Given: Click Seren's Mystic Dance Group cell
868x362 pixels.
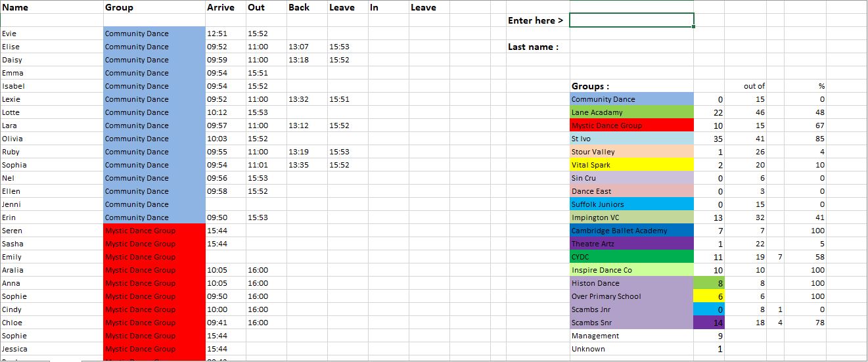Looking at the screenshot, I should (154, 231).
